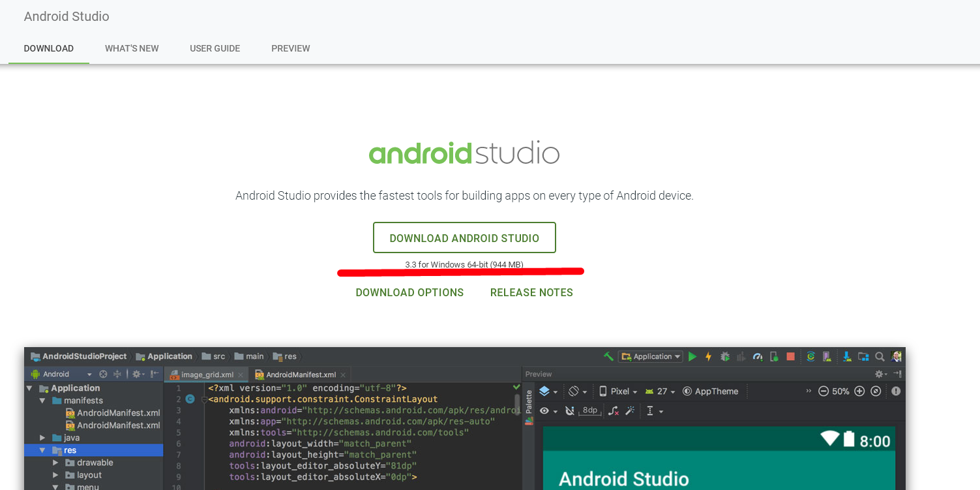Click the user avatar in IDE toolbar
Viewport: 980px width, 490px height.
[897, 356]
